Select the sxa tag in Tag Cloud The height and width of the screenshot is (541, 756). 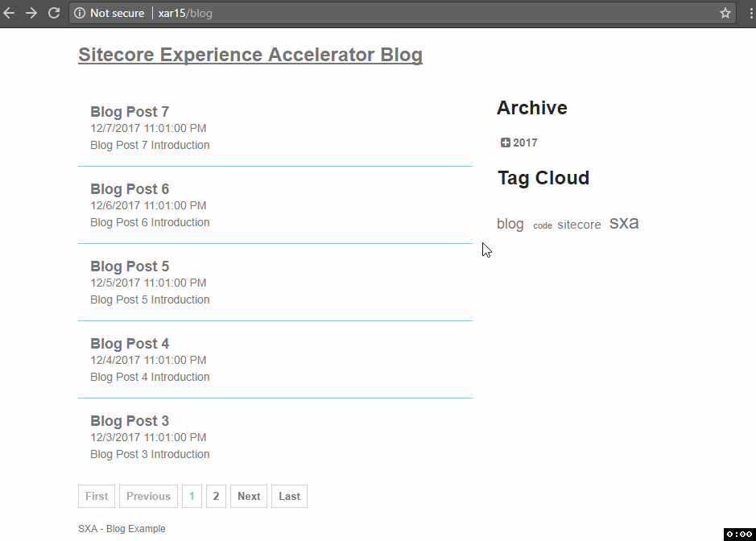(x=624, y=223)
